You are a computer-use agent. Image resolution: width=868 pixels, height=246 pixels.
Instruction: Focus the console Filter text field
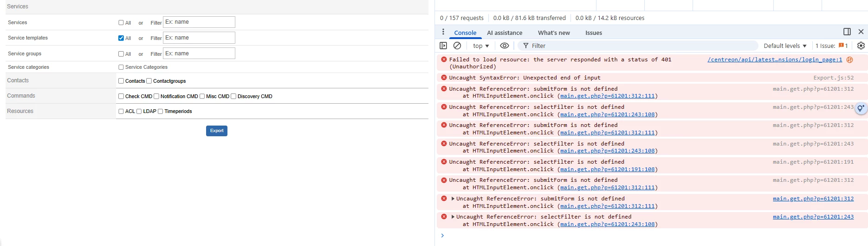tap(641, 46)
